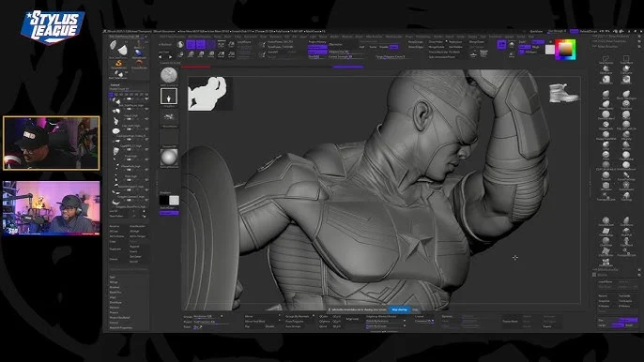Open the alpha selector below the stroke icon
Viewport: 644px width, 362px height.
click(x=169, y=117)
